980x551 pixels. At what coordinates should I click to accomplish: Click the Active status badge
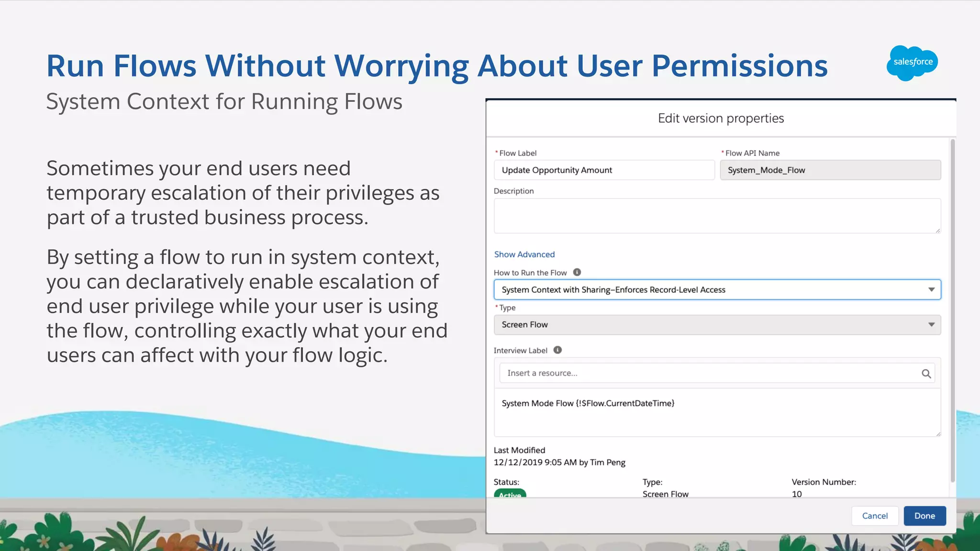tap(510, 494)
